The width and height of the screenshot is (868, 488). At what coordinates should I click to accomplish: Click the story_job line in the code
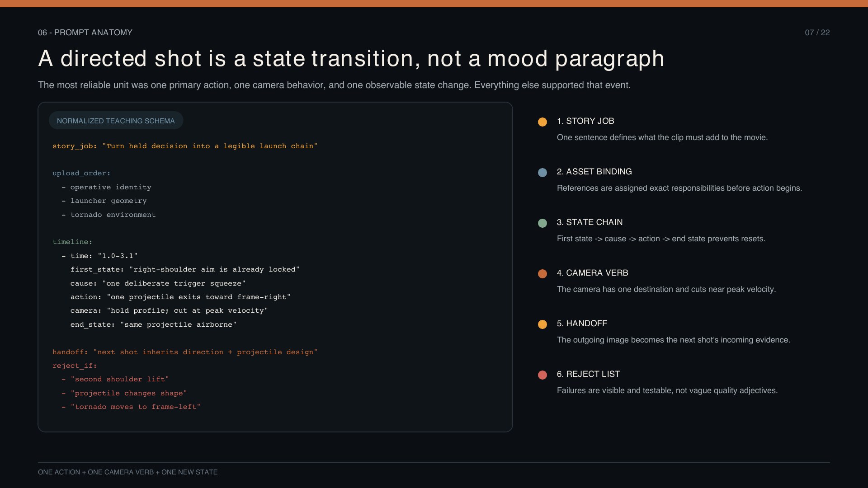[x=185, y=146]
